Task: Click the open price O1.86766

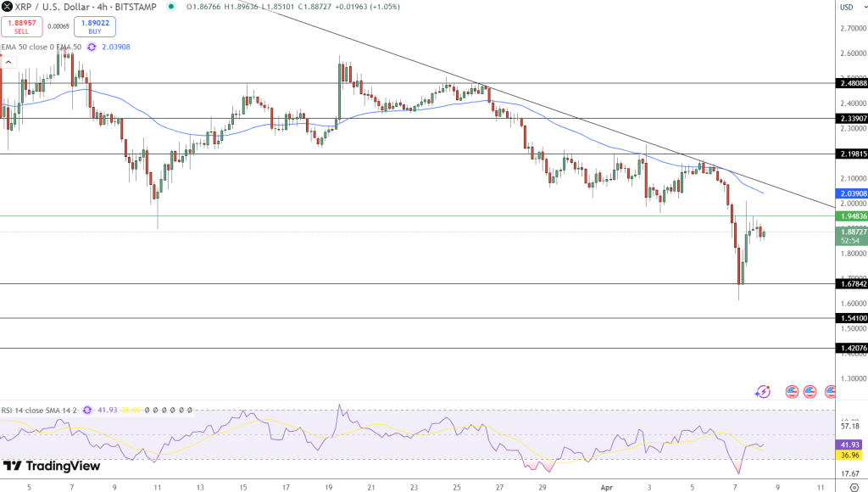Action: pos(203,7)
